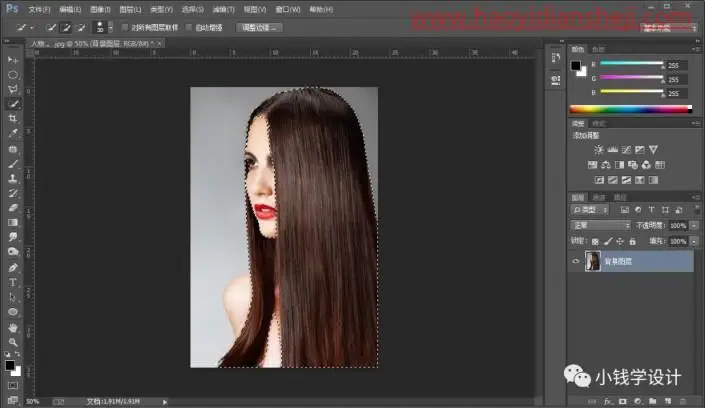Viewport: 705px width, 408px height.
Task: Select the Healing Brush tool
Action: click(13, 149)
